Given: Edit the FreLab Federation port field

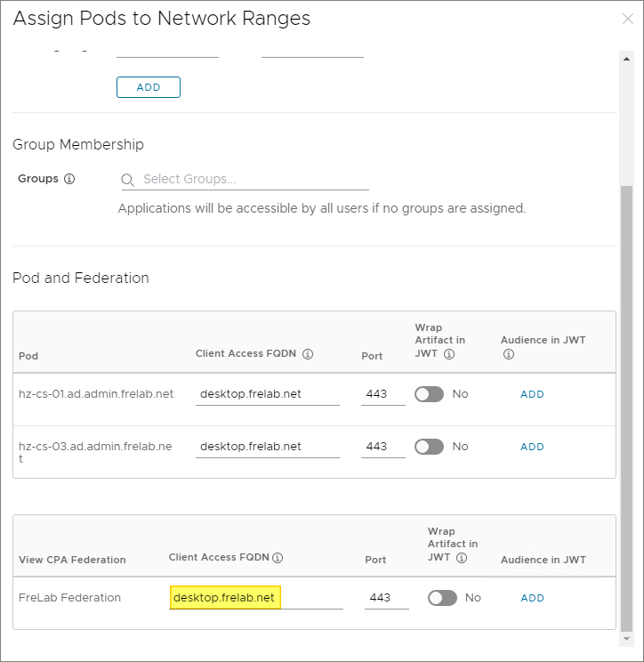Looking at the screenshot, I should [x=386, y=598].
